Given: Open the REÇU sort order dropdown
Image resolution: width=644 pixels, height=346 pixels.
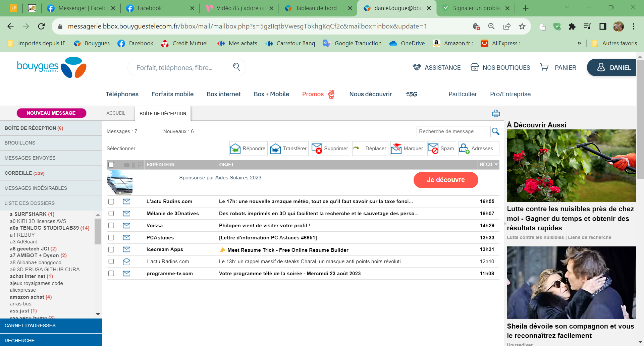Looking at the screenshot, I should (496, 165).
